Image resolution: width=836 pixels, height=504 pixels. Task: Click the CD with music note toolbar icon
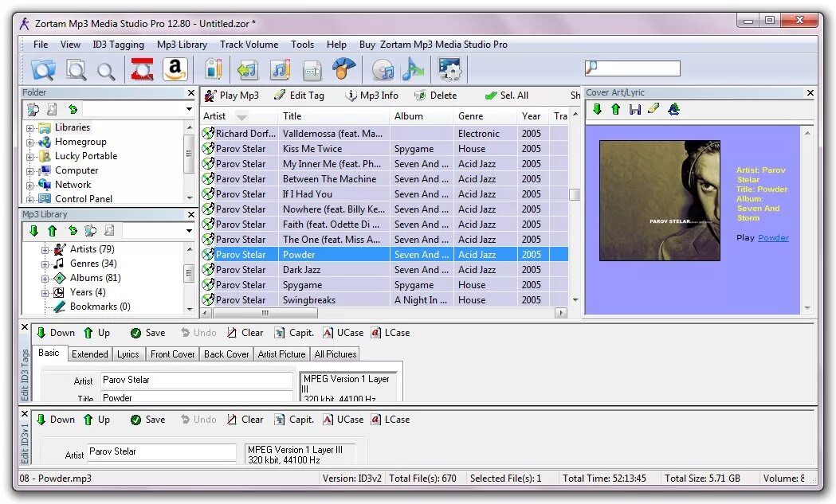pos(383,70)
